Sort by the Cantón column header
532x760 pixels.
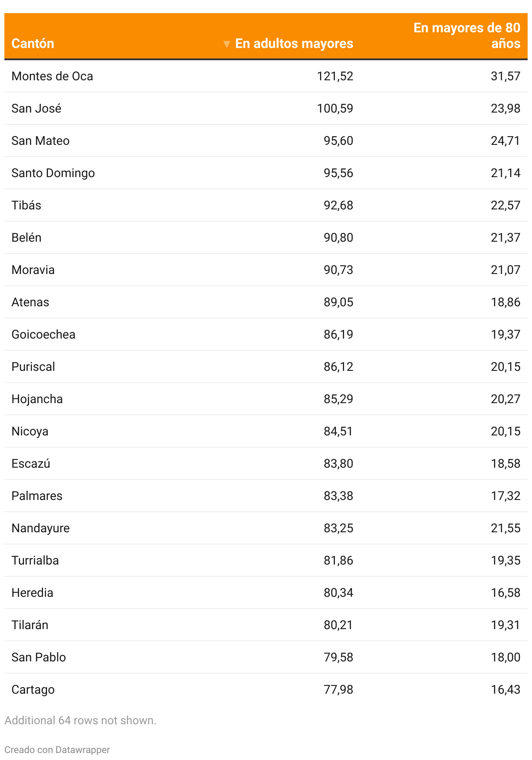click(x=33, y=44)
